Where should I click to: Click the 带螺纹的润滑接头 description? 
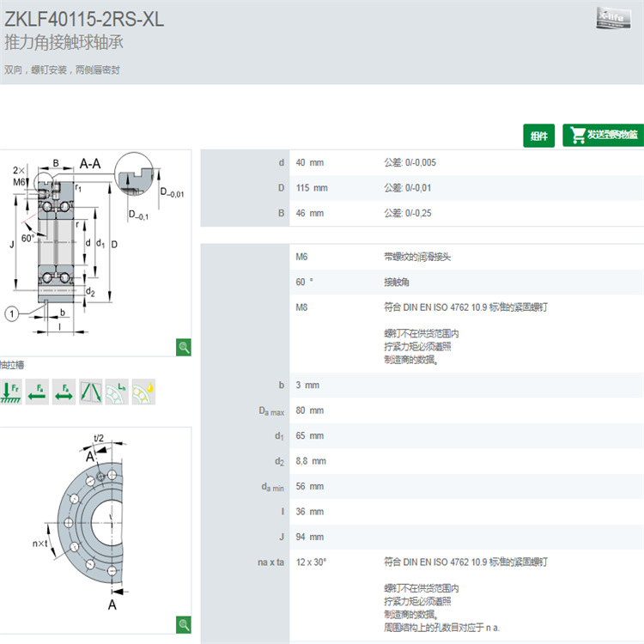coord(417,257)
